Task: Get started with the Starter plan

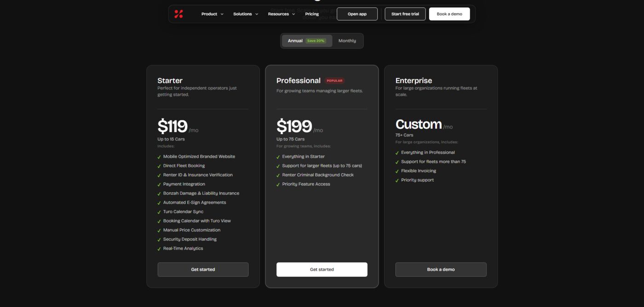Action: coord(203,269)
